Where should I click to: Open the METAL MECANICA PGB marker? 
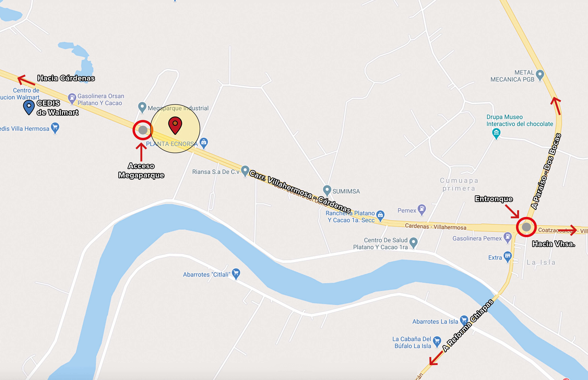coord(540,76)
